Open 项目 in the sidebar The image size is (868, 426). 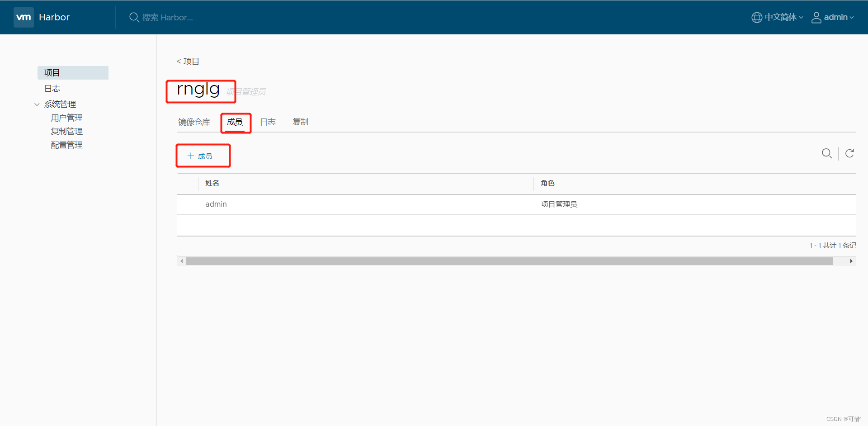click(x=73, y=73)
